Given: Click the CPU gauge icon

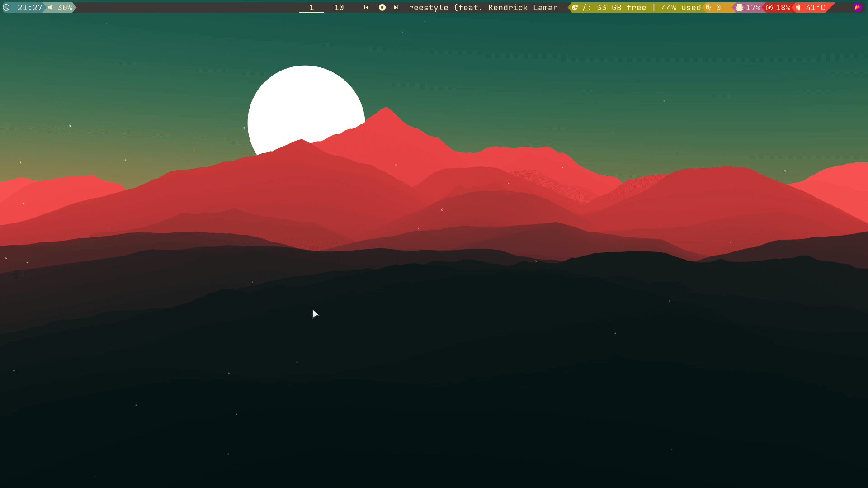Looking at the screenshot, I should point(769,8).
